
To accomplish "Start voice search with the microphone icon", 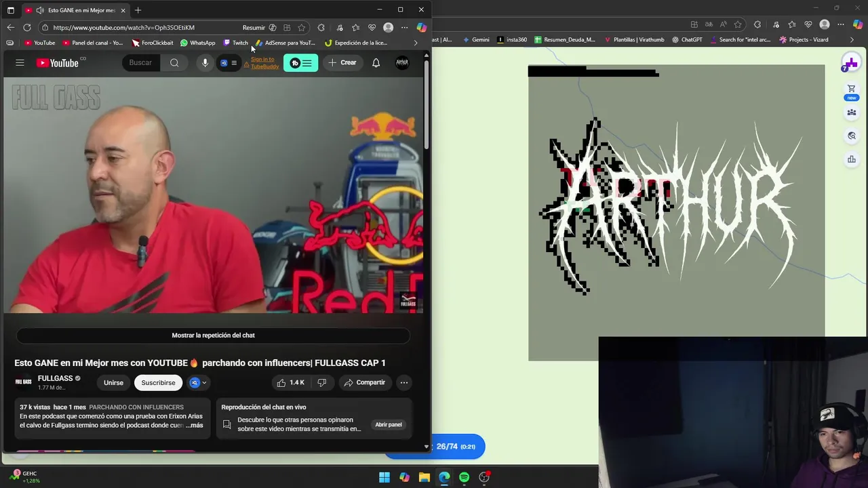I will point(205,62).
